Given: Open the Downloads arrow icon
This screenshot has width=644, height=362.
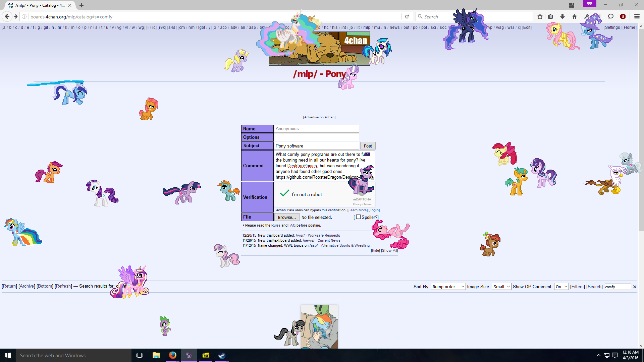Looking at the screenshot, I should coord(562,17).
